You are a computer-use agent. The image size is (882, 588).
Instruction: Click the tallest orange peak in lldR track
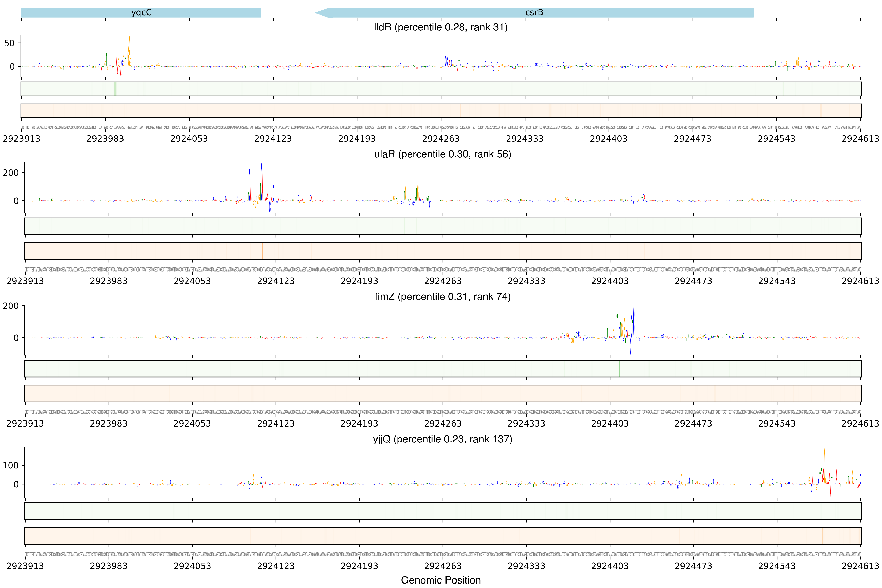[x=129, y=47]
